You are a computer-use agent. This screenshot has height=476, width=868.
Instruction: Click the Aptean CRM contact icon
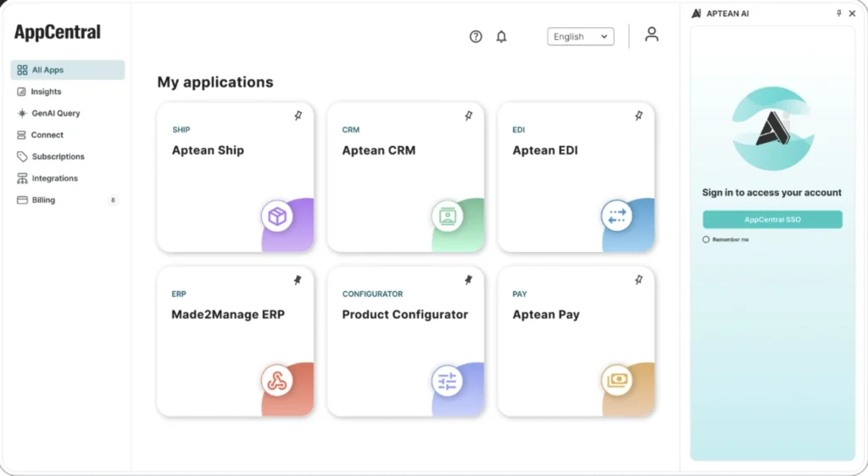click(x=448, y=216)
